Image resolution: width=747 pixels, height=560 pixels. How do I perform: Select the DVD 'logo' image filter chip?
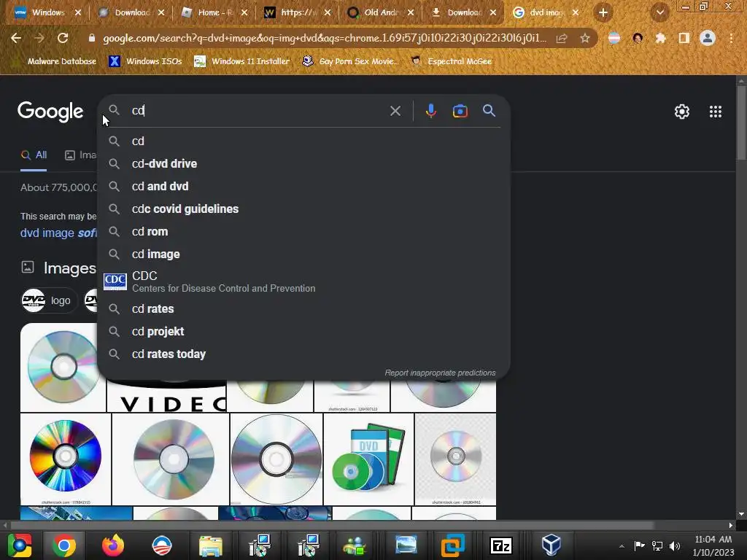pyautogui.click(x=49, y=301)
